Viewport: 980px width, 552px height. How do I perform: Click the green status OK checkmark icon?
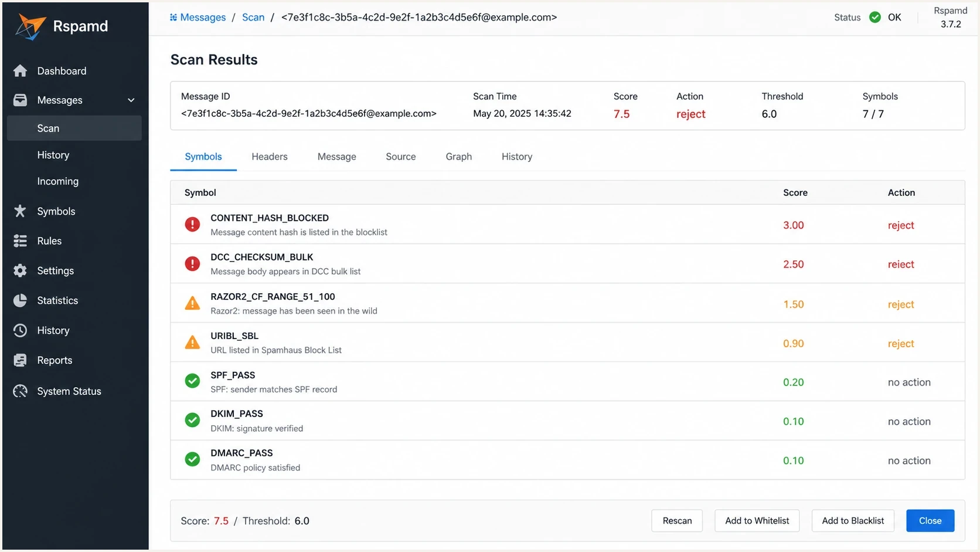(875, 18)
